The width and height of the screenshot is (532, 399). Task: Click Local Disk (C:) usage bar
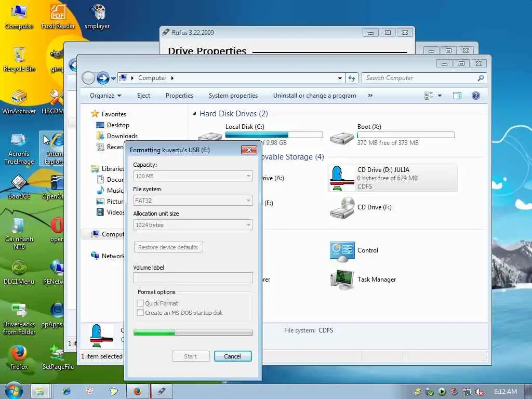click(x=274, y=135)
